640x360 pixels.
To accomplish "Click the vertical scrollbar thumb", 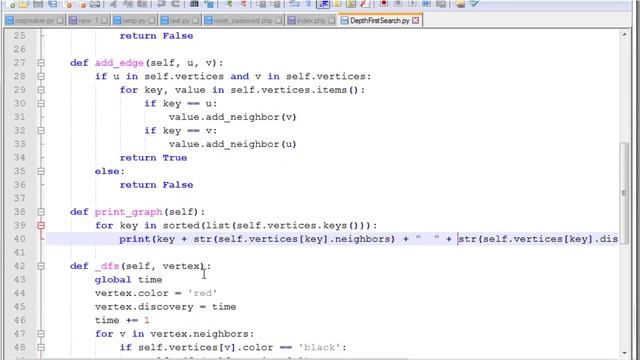I will pyautogui.click(x=624, y=192).
